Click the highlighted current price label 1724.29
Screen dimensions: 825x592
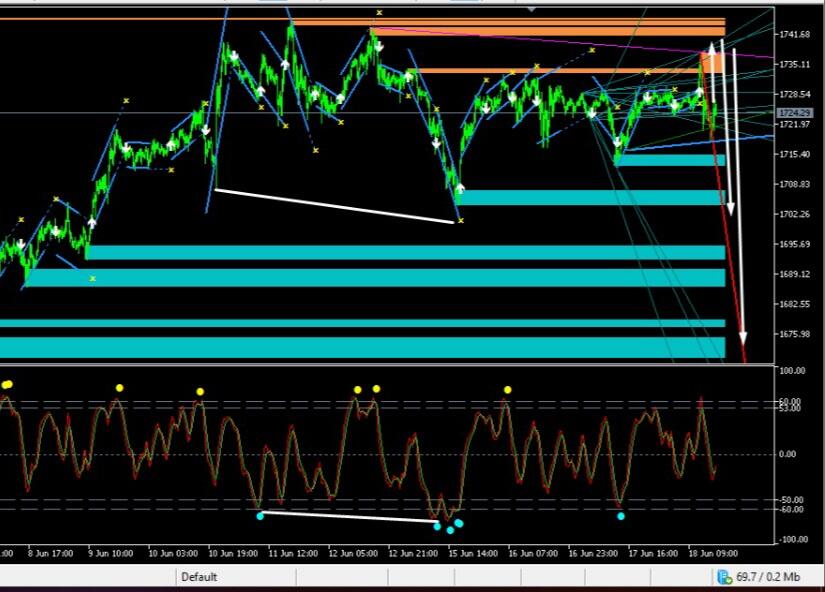pos(794,113)
